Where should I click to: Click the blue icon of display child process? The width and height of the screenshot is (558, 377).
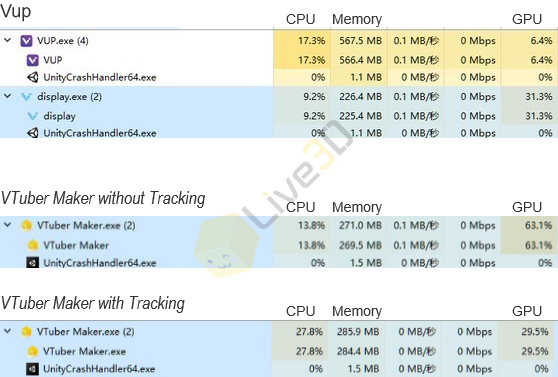coord(33,116)
